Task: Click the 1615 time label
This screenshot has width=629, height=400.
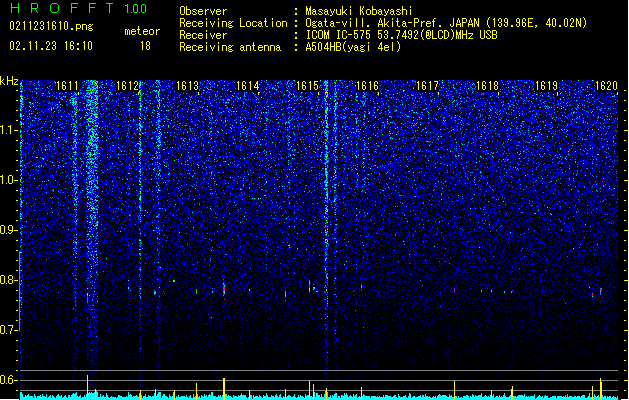Action: pos(307,86)
